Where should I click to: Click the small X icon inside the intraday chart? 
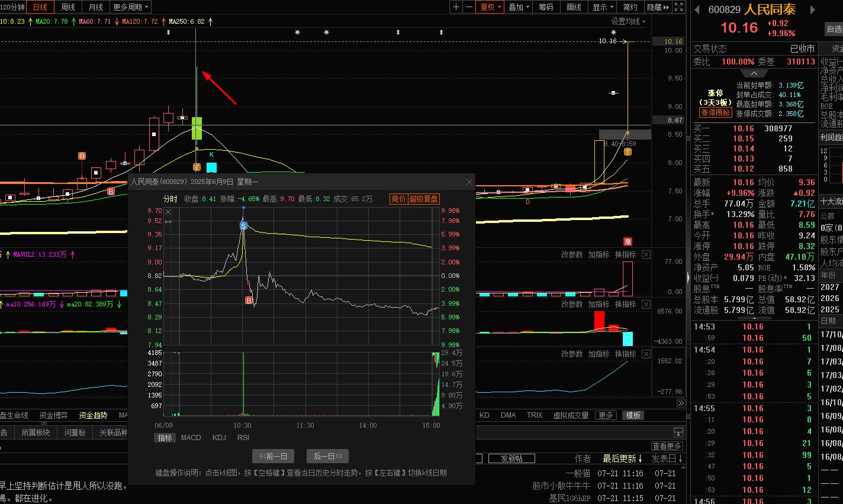tap(168, 212)
